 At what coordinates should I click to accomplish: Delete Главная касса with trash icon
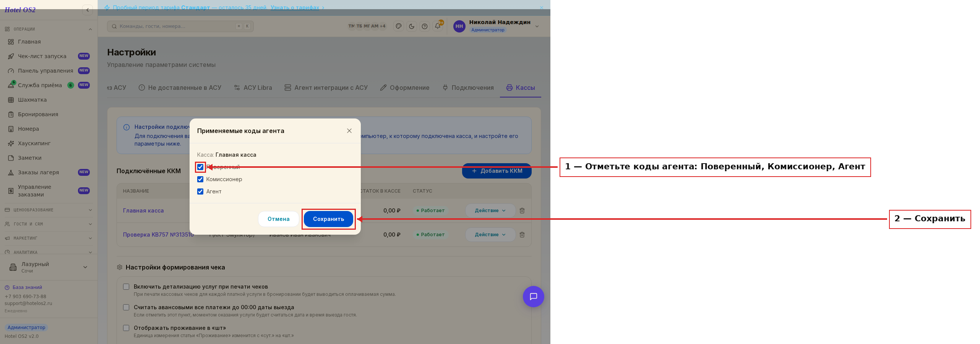pyautogui.click(x=522, y=211)
